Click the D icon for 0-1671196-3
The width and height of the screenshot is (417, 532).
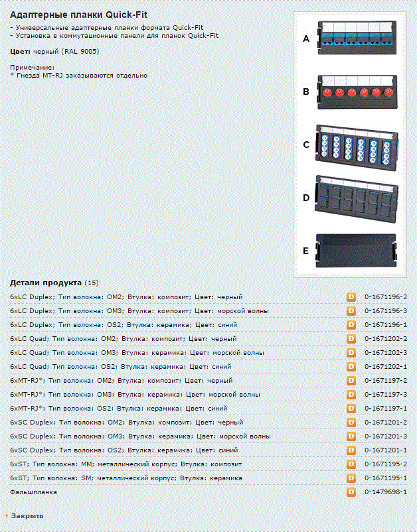coord(351,311)
